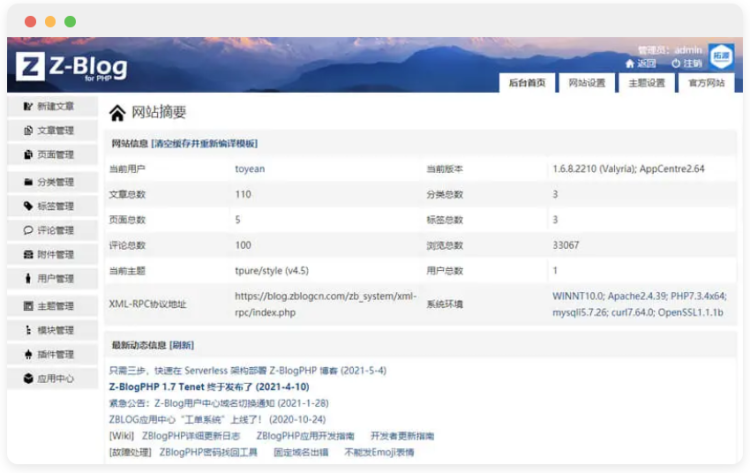
Task: Open the 不能发Emoji表情 link
Action: coord(379,452)
